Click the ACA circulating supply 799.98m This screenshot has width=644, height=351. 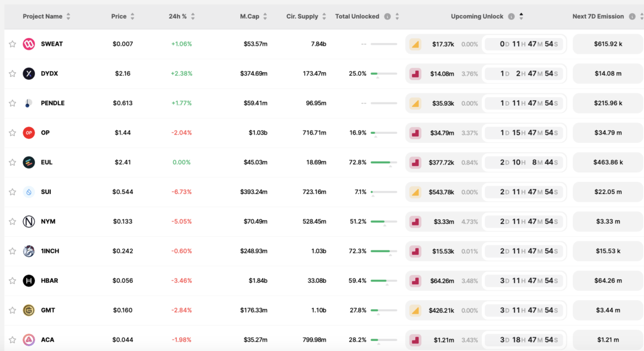coord(314,340)
